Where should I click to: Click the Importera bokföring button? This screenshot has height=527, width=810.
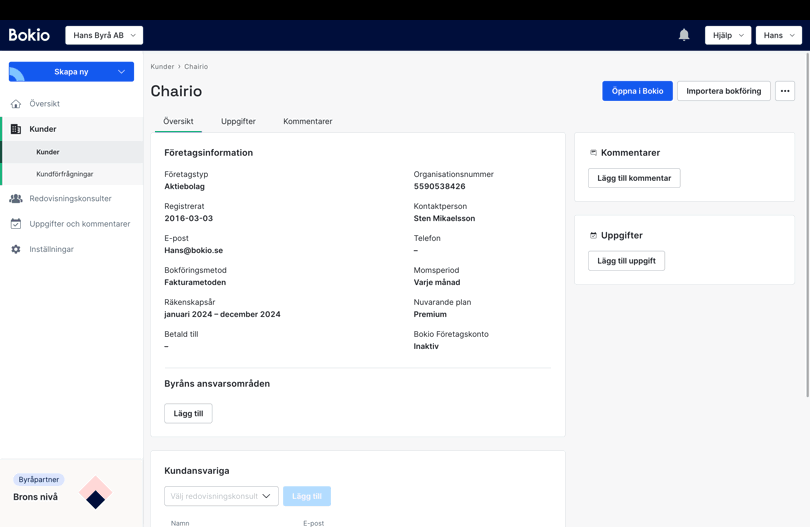pyautogui.click(x=723, y=91)
